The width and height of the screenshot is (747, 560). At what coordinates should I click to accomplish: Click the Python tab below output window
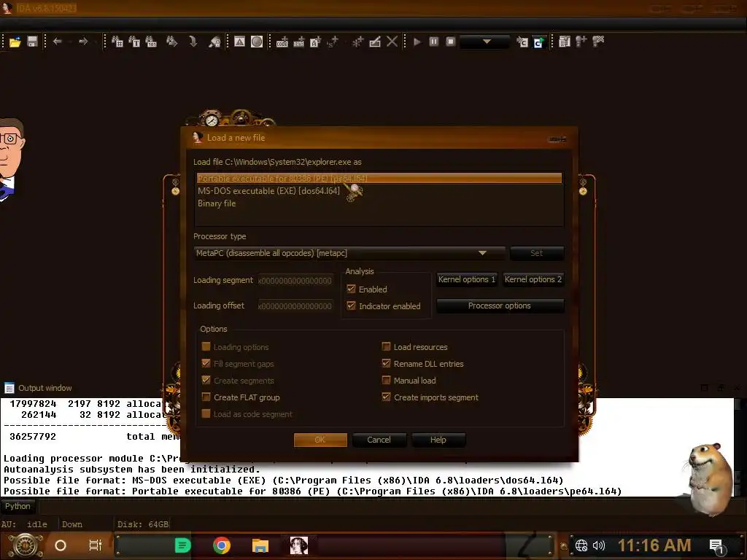(18, 506)
